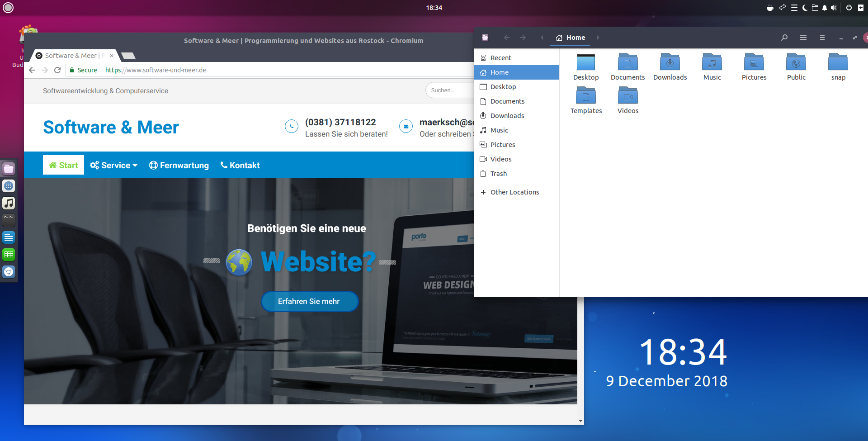The height and width of the screenshot is (441, 868).
Task: Open a new tab in Chromium
Action: pyautogui.click(x=128, y=56)
